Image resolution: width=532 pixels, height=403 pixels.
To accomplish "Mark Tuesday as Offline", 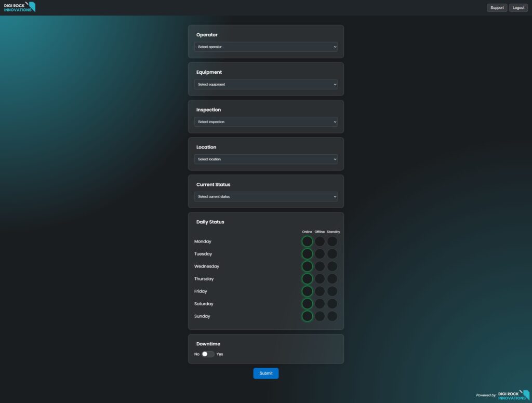I will point(320,254).
